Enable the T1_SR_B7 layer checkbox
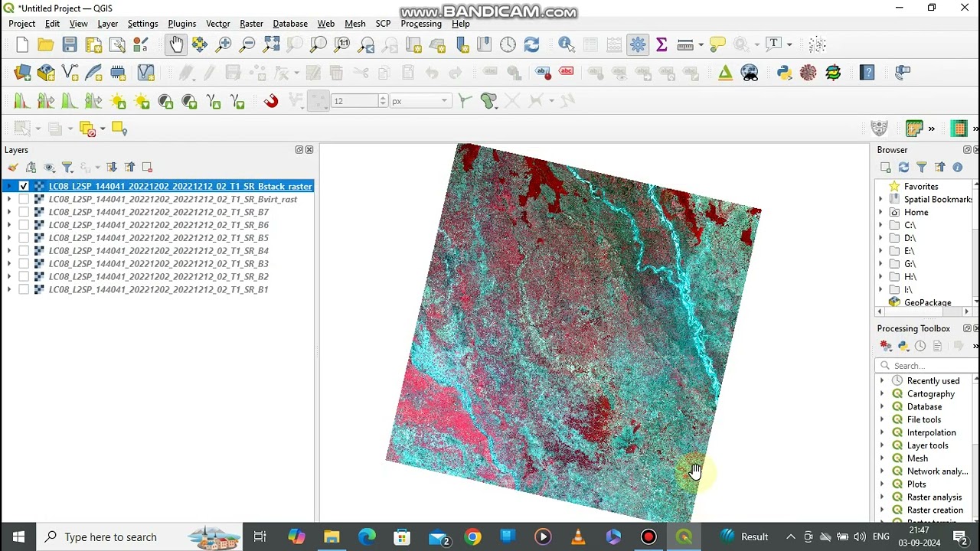The image size is (980, 551). click(24, 212)
